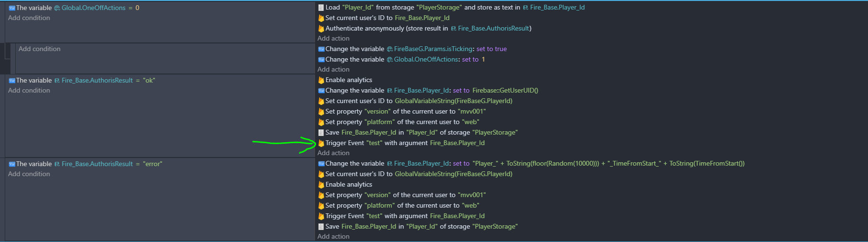Screen dimensions: 868x242
Task: Open the "= 0" operator in OneOffActions condition
Action: click(130, 8)
